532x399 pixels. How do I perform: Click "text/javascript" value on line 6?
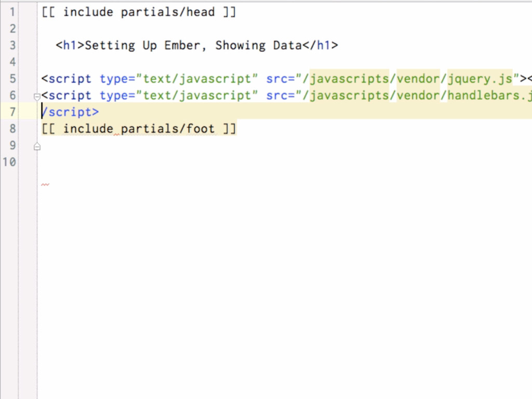click(197, 96)
